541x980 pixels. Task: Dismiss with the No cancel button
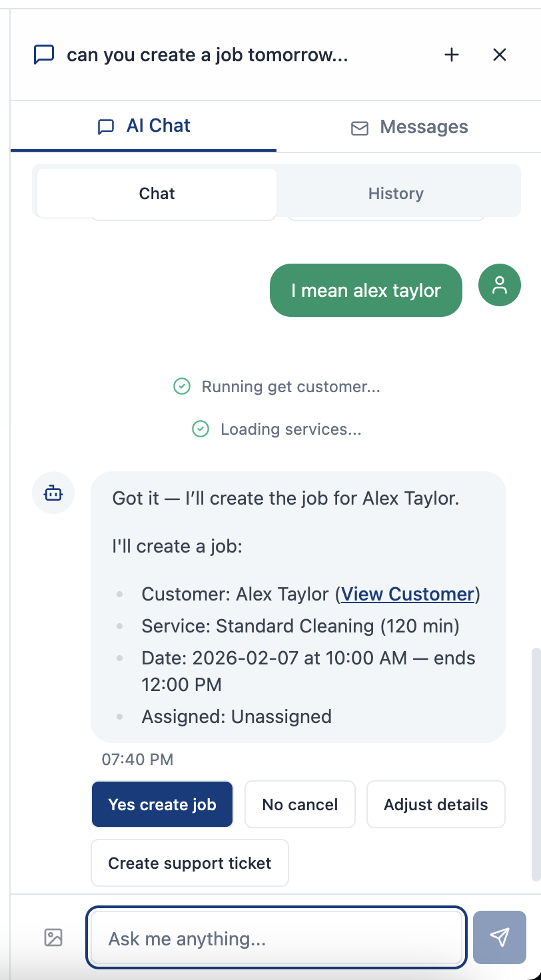click(x=300, y=804)
